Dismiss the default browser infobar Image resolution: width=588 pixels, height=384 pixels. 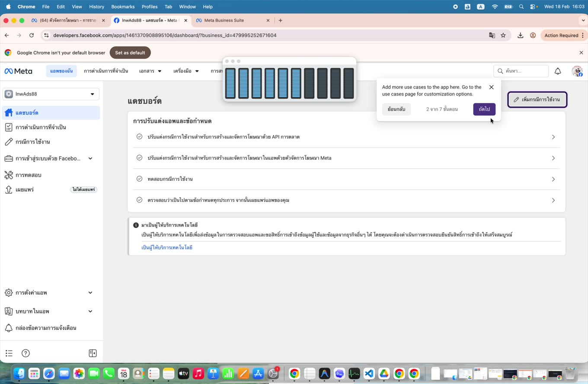click(x=581, y=53)
